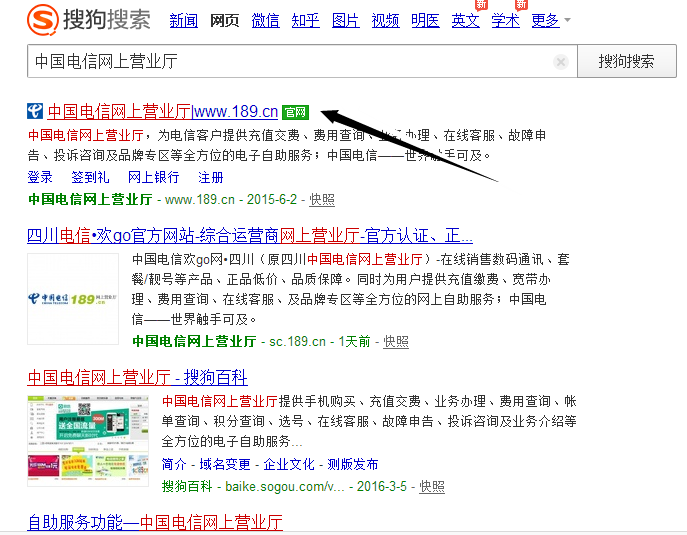Viewport: 687px width, 535px height.
Task: Open 快照 for baike.sogou.com result
Action: point(432,486)
